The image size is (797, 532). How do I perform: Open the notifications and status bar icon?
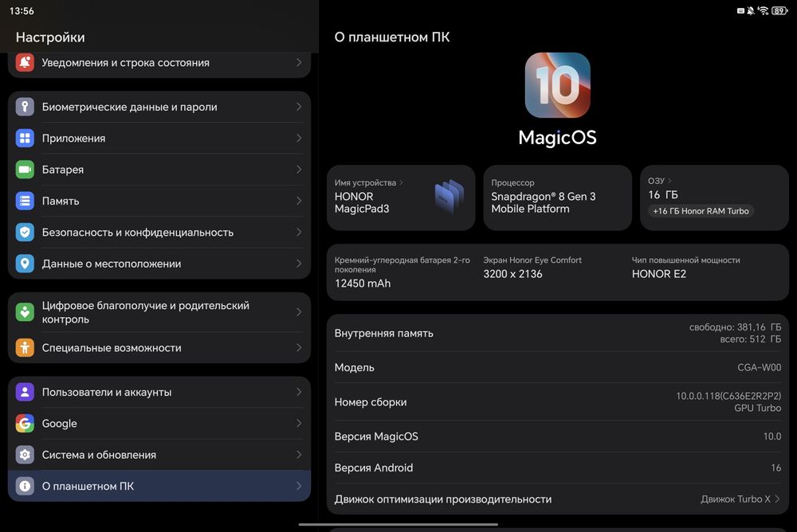click(25, 62)
